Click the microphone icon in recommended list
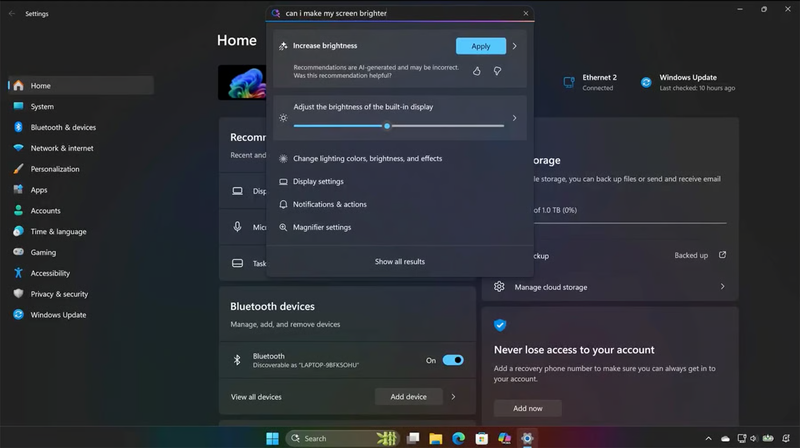 click(x=237, y=227)
